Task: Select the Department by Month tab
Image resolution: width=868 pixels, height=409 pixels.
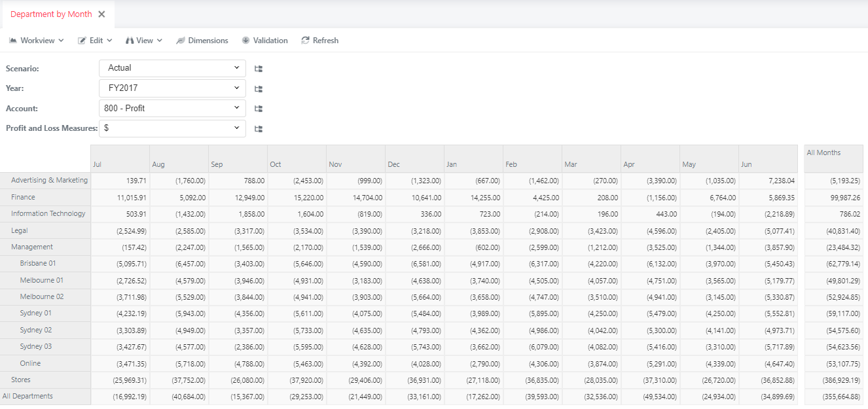Action: (x=52, y=13)
